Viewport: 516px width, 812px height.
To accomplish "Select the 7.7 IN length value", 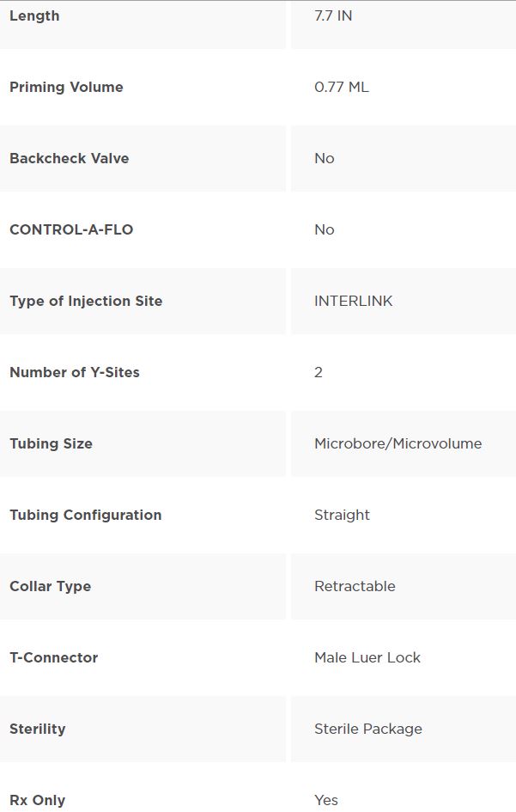I will pyautogui.click(x=333, y=15).
